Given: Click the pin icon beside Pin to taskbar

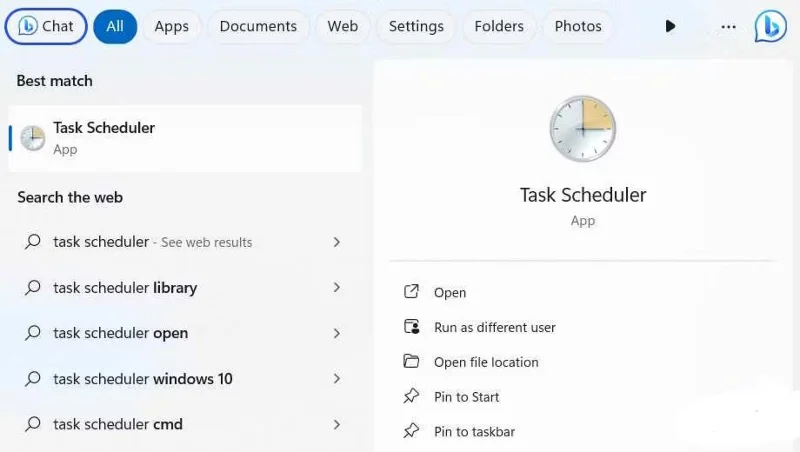Looking at the screenshot, I should [x=411, y=431].
